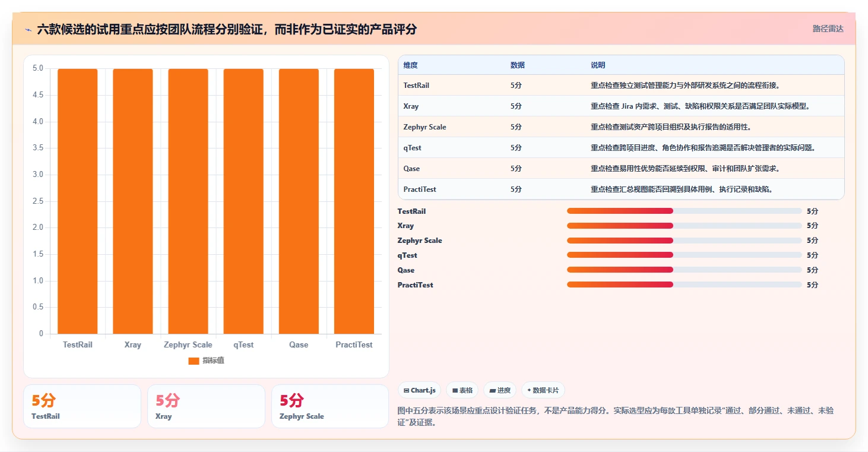
Task: Click Xray progress bar
Action: coord(684,226)
